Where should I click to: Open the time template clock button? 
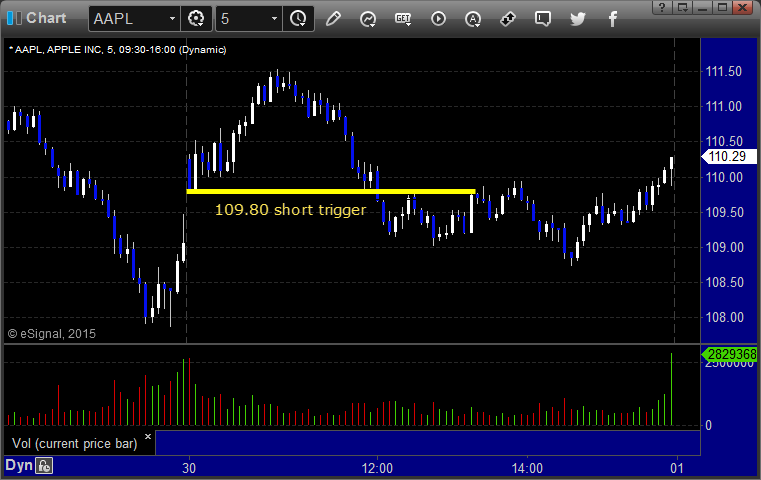coord(298,19)
